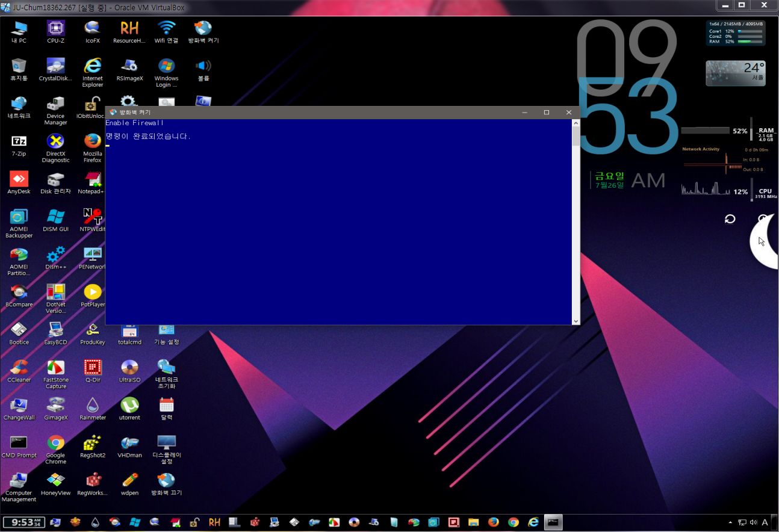Open the 7-Zip desktop icon
The height and width of the screenshot is (532, 779).
[x=19, y=145]
